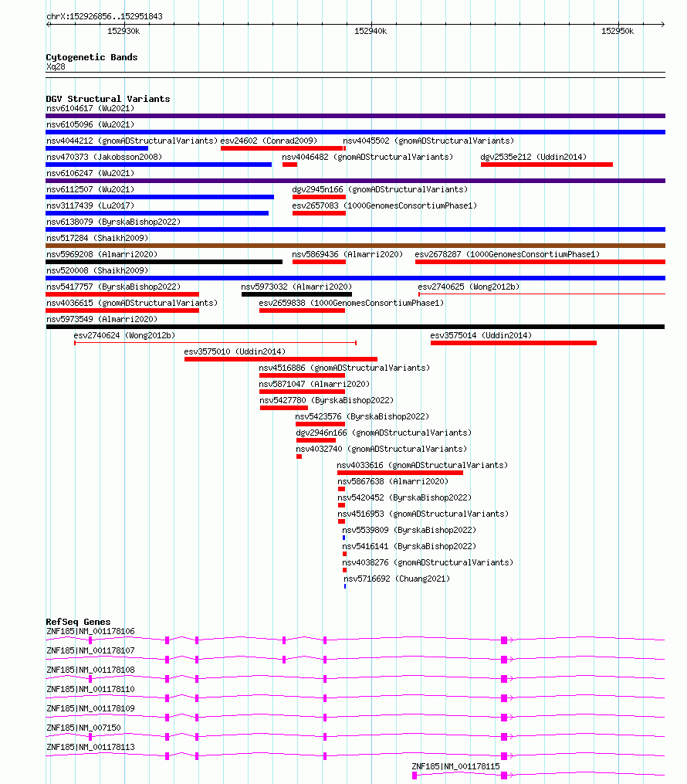Select esv2740625 (Wong2012b) label
687x784 pixels.
tap(469, 287)
